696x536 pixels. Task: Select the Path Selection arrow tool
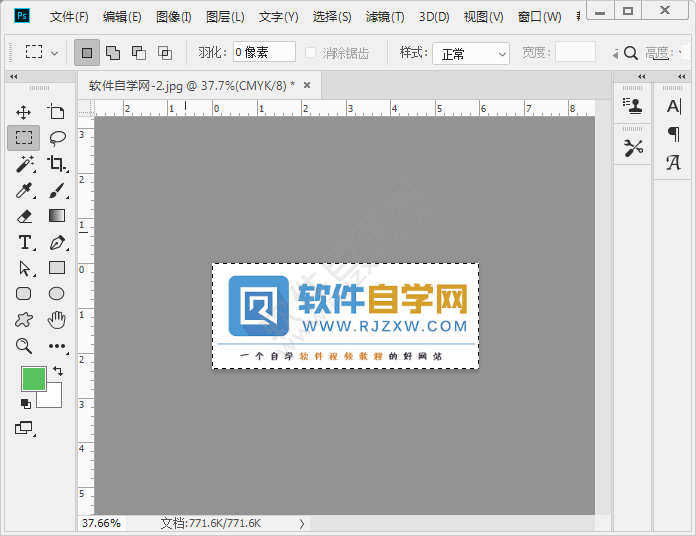click(25, 268)
